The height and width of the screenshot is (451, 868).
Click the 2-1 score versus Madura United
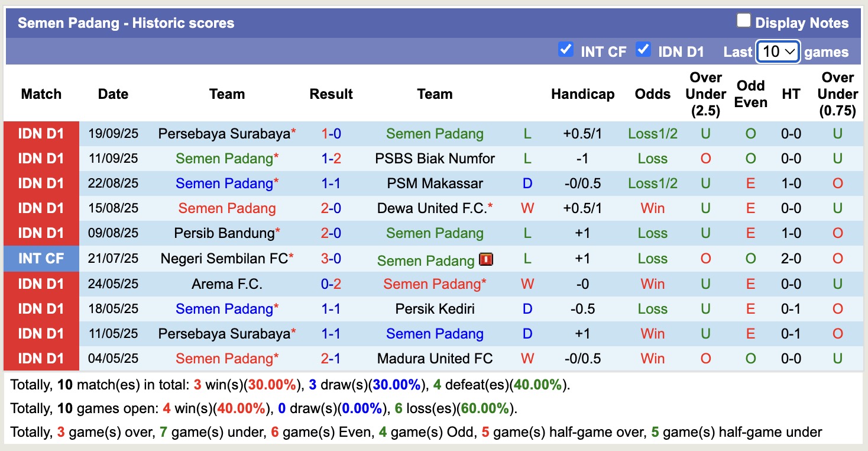click(x=331, y=359)
